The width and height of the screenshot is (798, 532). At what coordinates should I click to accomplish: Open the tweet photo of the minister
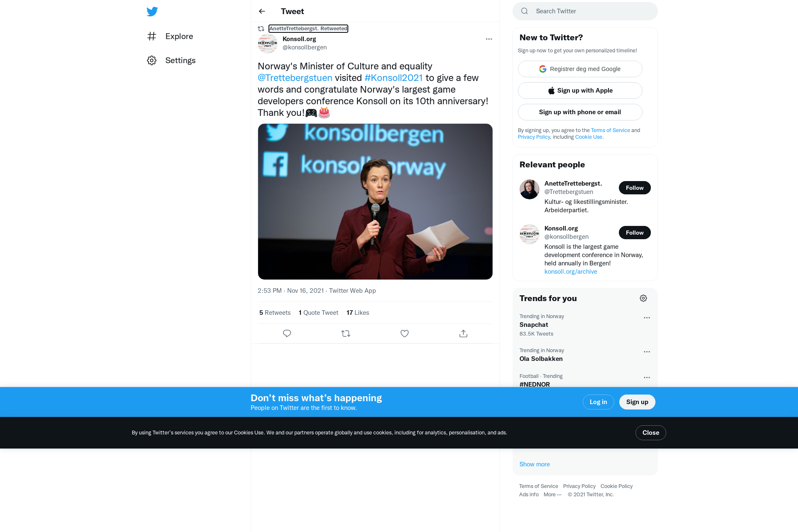[x=375, y=201]
